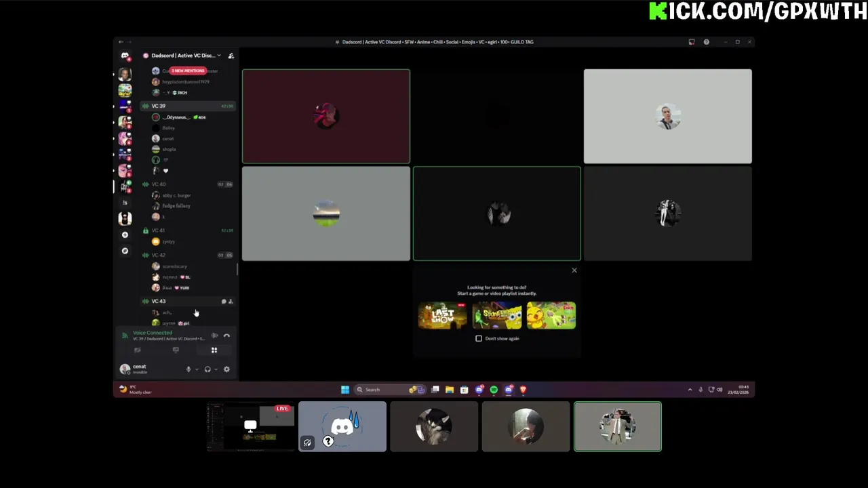Open activities launcher in voice panel
The image size is (868, 488).
[214, 350]
